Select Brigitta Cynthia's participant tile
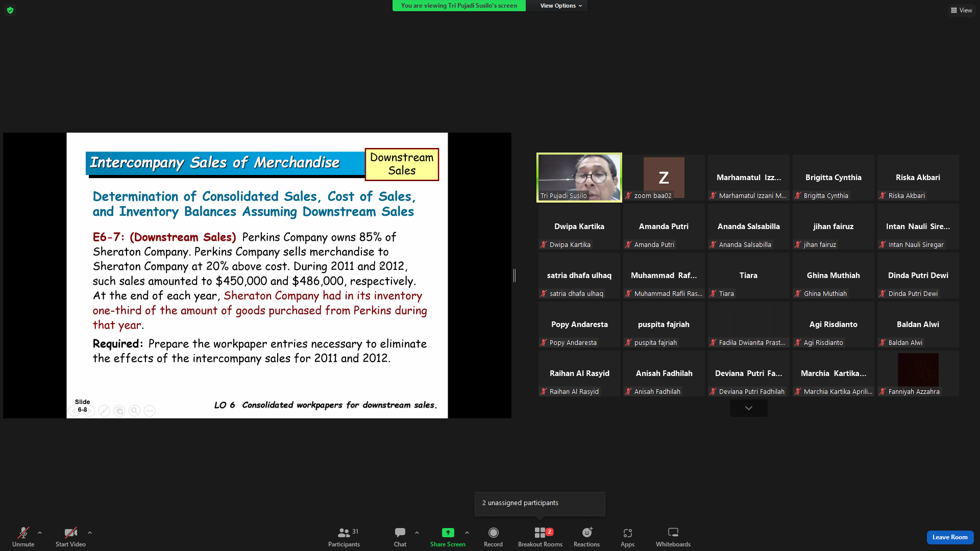Viewport: 980px width, 551px height. [833, 178]
